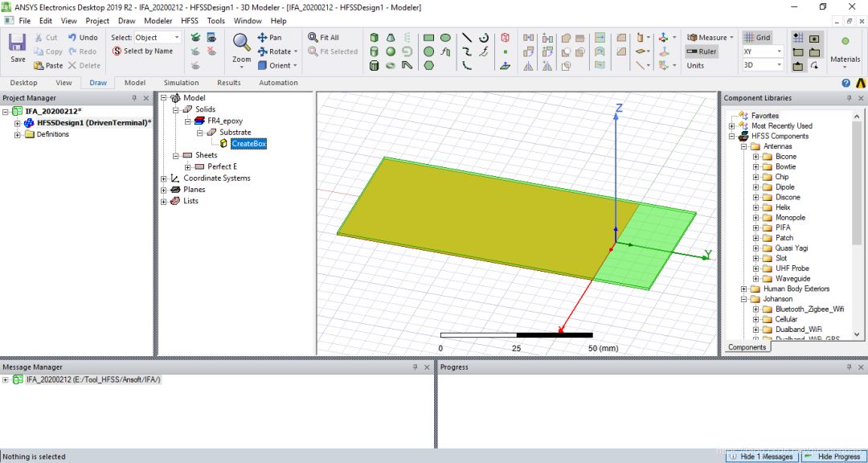Expand the Coordinate Systems tree node
This screenshot has height=463, width=868.
coord(164,178)
